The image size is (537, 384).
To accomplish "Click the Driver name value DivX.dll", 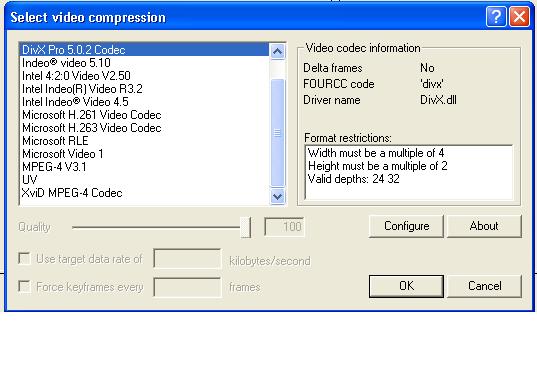I will click(438, 100).
